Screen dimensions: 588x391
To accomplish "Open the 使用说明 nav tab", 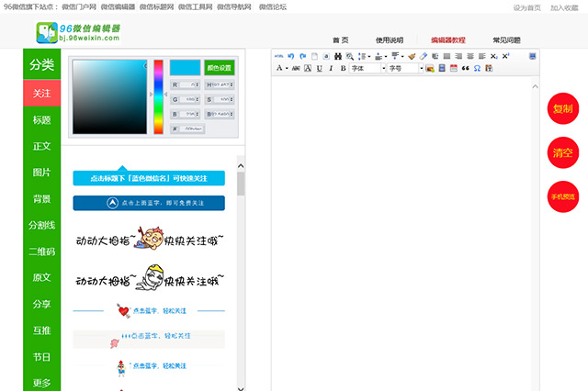I will (390, 40).
